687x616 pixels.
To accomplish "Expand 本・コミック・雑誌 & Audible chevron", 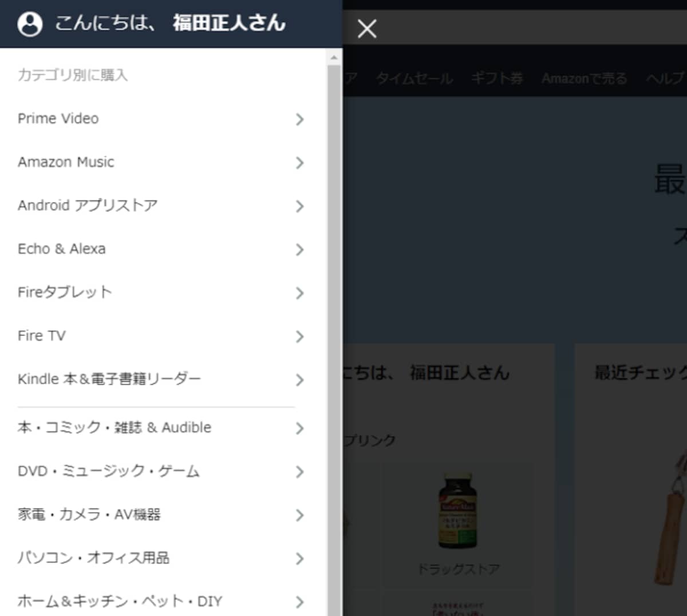I will click(x=299, y=428).
